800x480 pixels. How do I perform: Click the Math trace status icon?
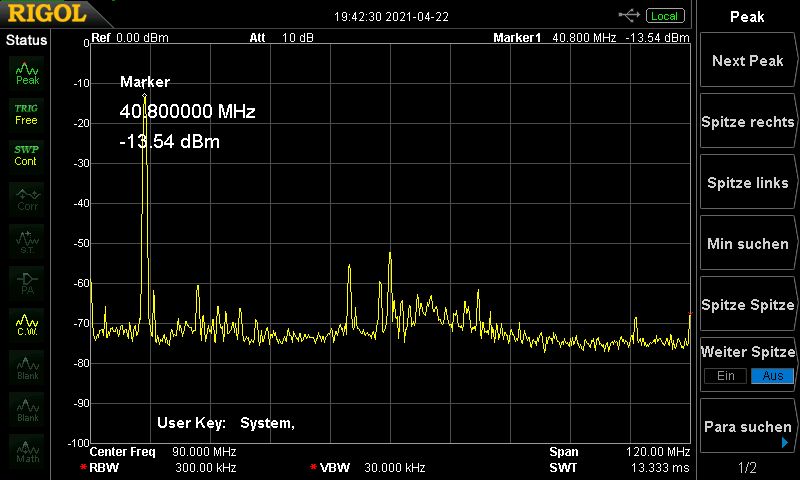(27, 451)
